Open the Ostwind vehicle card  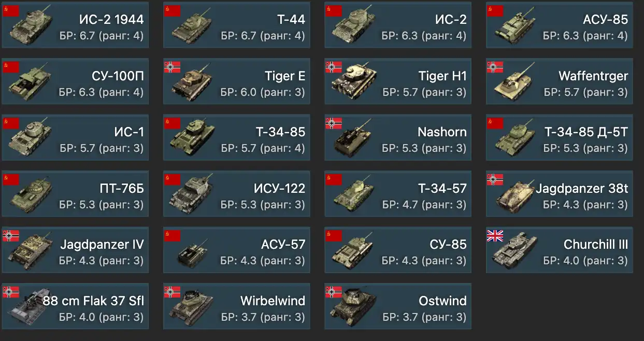(398, 306)
